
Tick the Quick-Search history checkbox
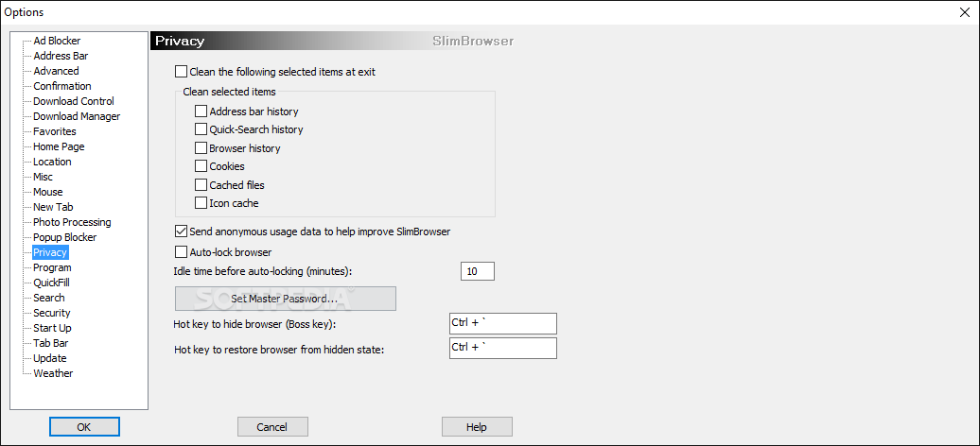[x=201, y=130]
